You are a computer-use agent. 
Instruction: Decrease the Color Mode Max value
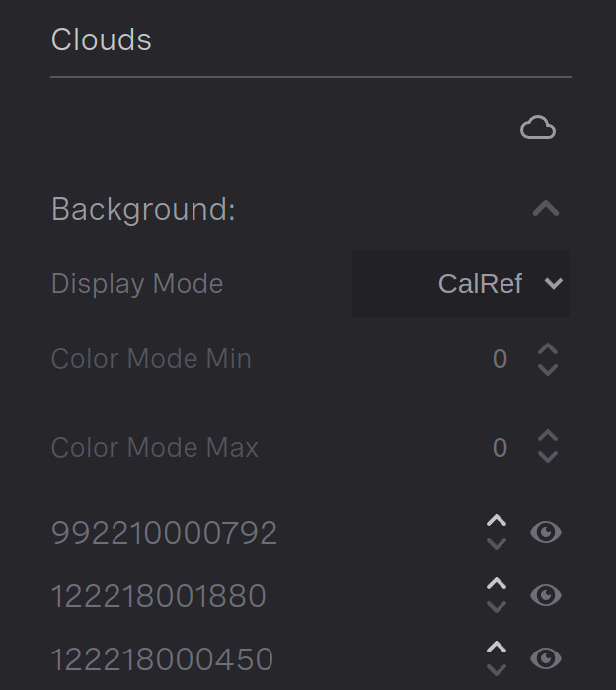[548, 457]
